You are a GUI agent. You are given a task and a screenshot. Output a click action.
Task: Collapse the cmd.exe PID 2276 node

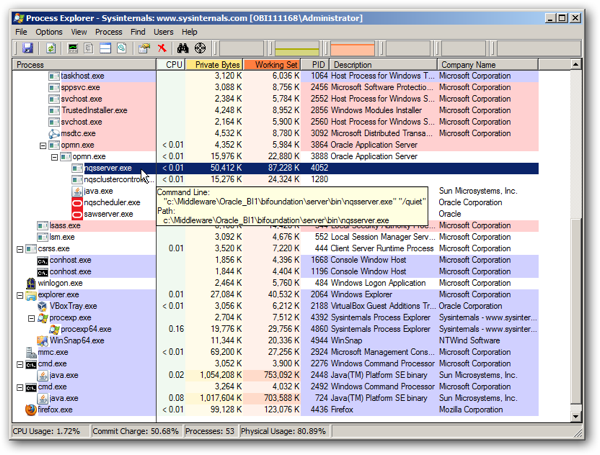click(x=20, y=364)
